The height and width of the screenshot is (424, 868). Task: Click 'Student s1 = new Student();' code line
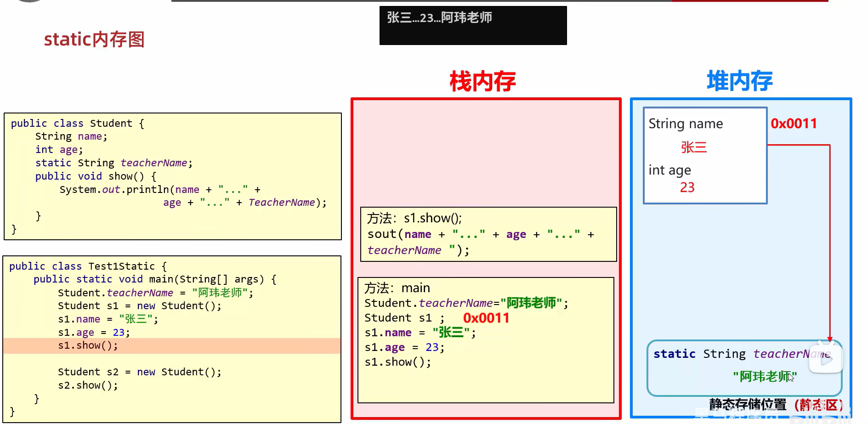pos(140,306)
